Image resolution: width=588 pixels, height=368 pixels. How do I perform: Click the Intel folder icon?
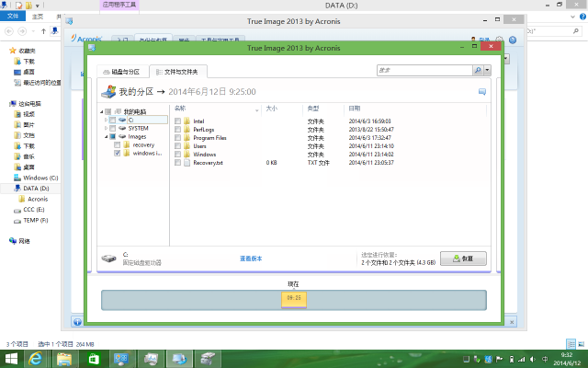pyautogui.click(x=187, y=121)
